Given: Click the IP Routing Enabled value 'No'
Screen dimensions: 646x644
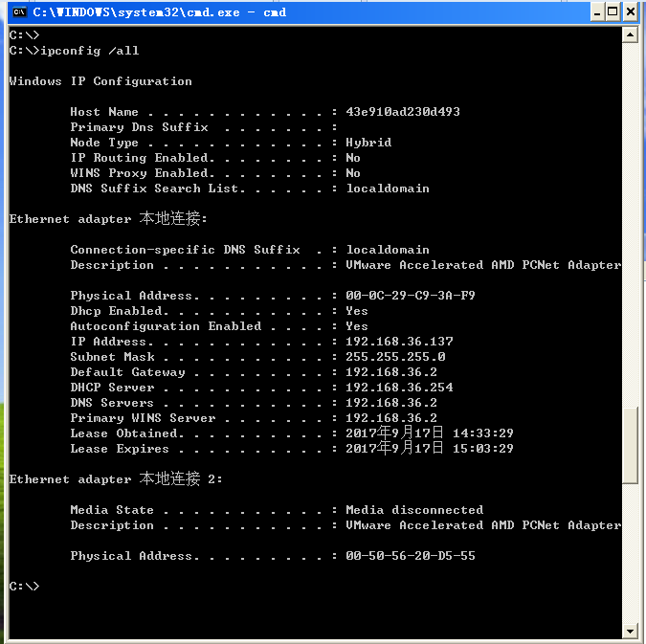Looking at the screenshot, I should 353,158.
